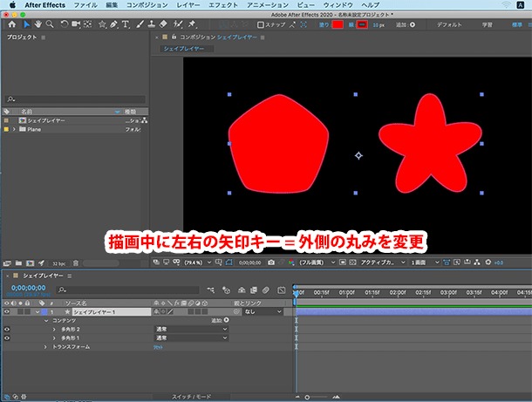Toggle the composition lock icon in viewer tab
This screenshot has width=532, height=402.
[174, 37]
